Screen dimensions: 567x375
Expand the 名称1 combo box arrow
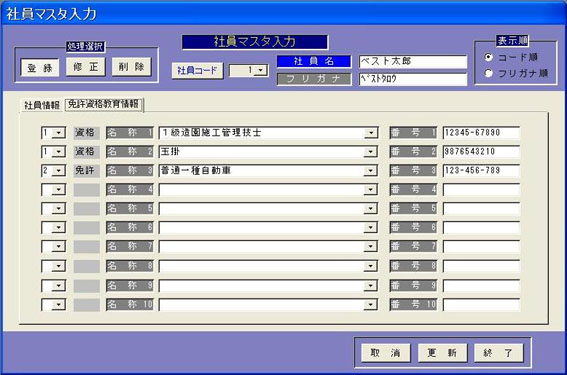[x=371, y=133]
